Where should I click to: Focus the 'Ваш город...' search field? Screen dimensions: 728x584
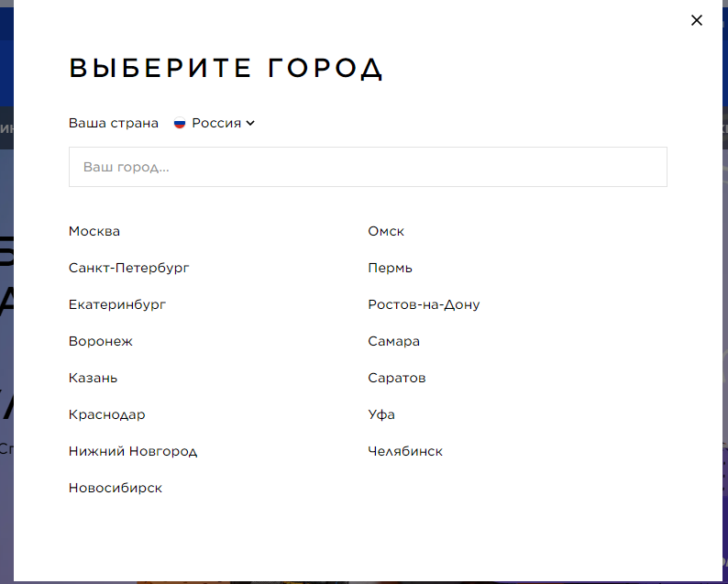click(368, 168)
